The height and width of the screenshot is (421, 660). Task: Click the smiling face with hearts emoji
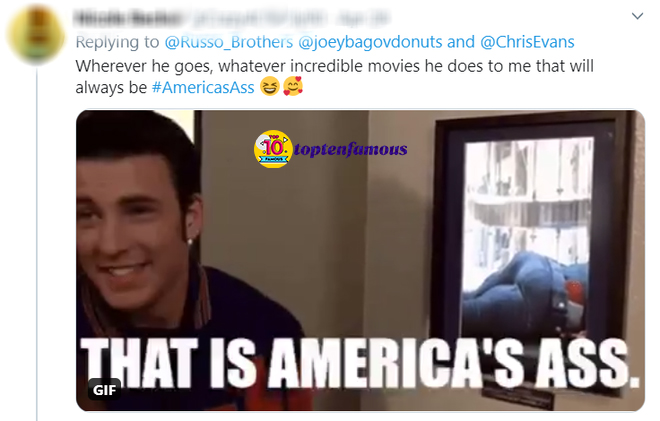pyautogui.click(x=293, y=86)
